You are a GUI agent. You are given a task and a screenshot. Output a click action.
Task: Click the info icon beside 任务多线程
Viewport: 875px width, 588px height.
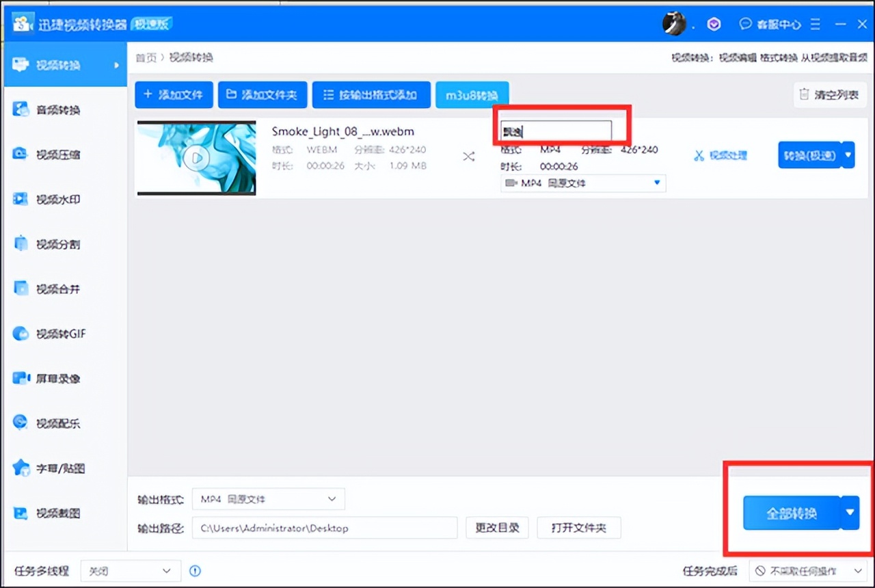click(x=195, y=571)
